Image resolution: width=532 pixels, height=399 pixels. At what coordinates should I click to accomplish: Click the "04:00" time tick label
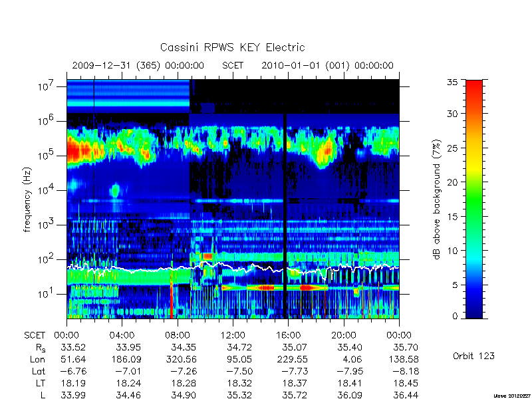[122, 336]
